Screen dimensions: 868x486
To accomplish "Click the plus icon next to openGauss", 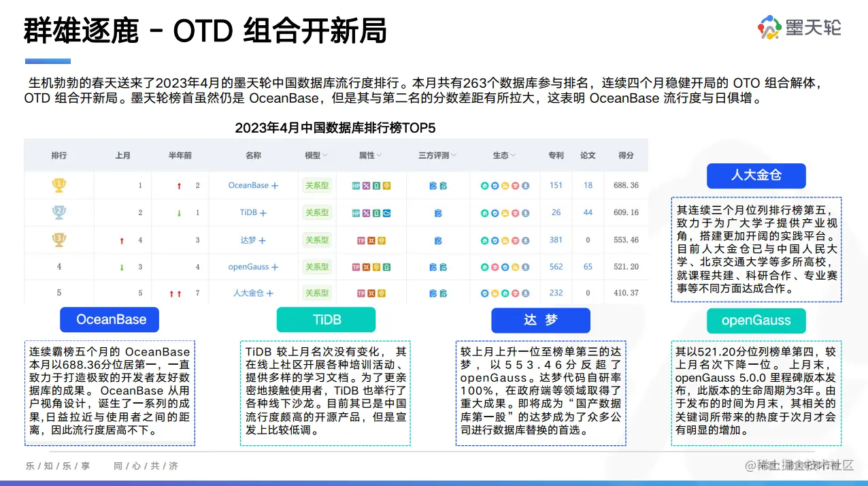I will [275, 267].
